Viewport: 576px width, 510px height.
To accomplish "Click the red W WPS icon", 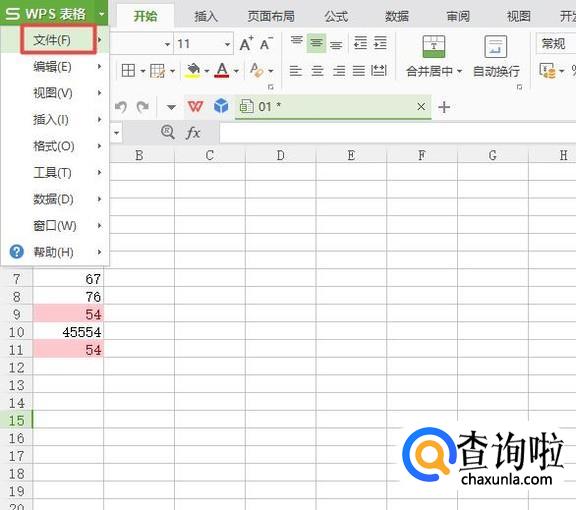I will [x=195, y=107].
